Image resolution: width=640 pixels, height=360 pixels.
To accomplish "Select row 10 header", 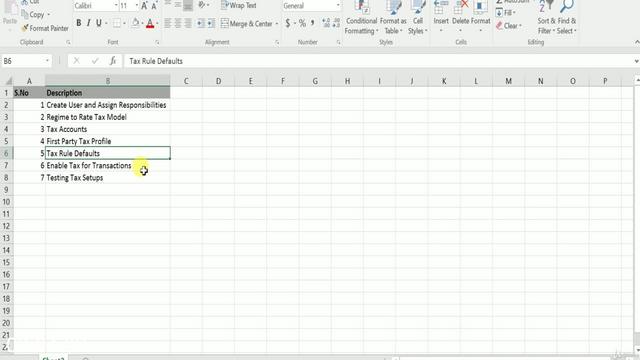I will tap(6, 202).
